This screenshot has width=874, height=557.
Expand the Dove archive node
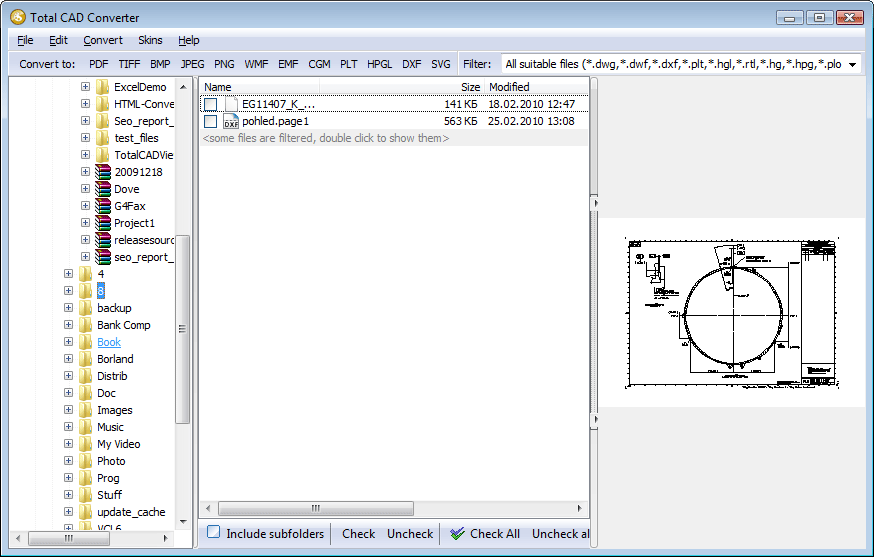85,188
